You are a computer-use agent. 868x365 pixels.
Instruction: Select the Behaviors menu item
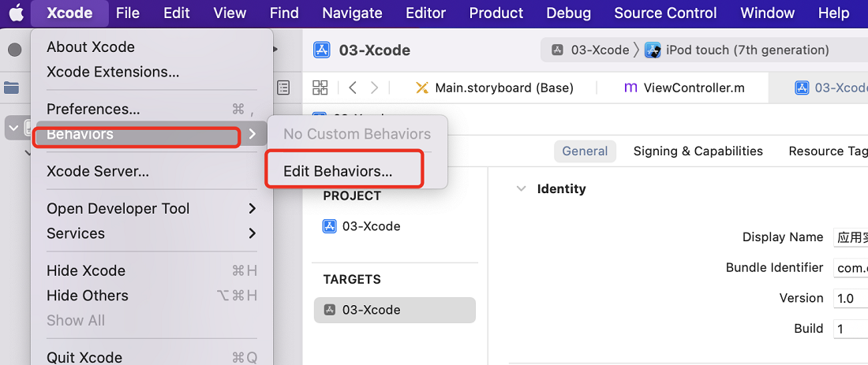point(152,134)
